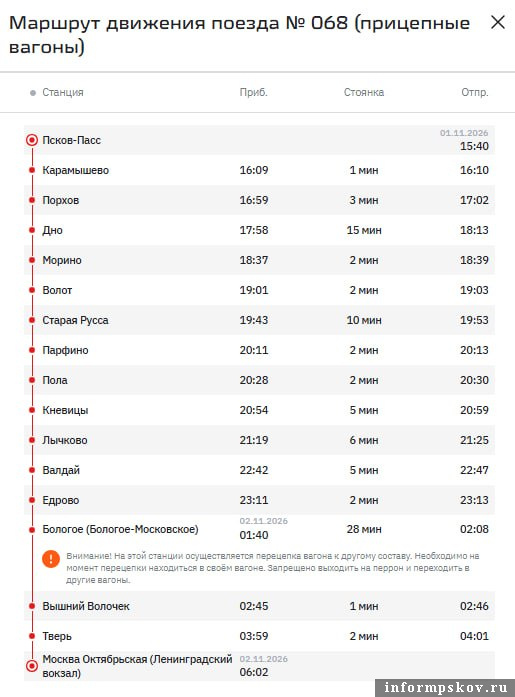Image resolution: width=515 pixels, height=697 pixels.
Task: Click the red dot beside Старая Русса
Action: click(x=32, y=320)
